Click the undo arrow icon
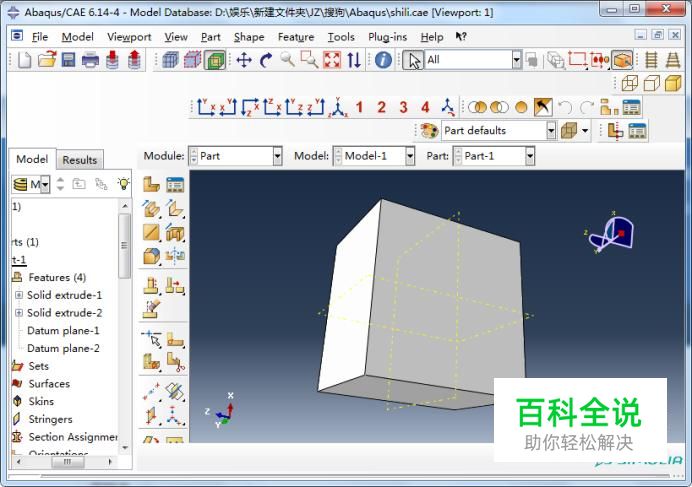Image resolution: width=692 pixels, height=487 pixels. (565, 107)
